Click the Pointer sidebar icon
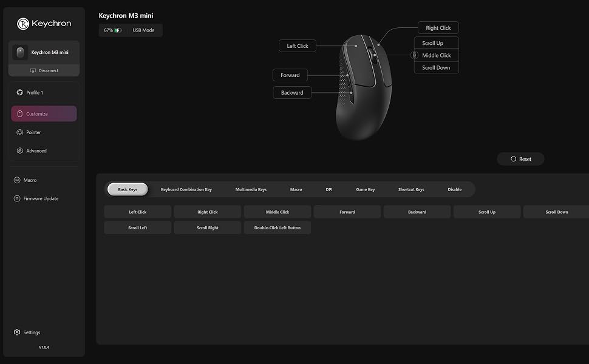 [x=20, y=132]
